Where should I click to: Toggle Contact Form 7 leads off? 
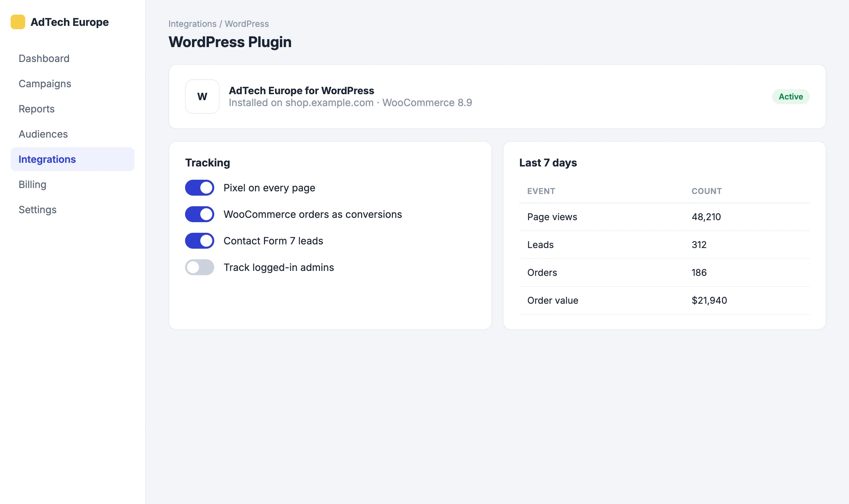coord(199,240)
